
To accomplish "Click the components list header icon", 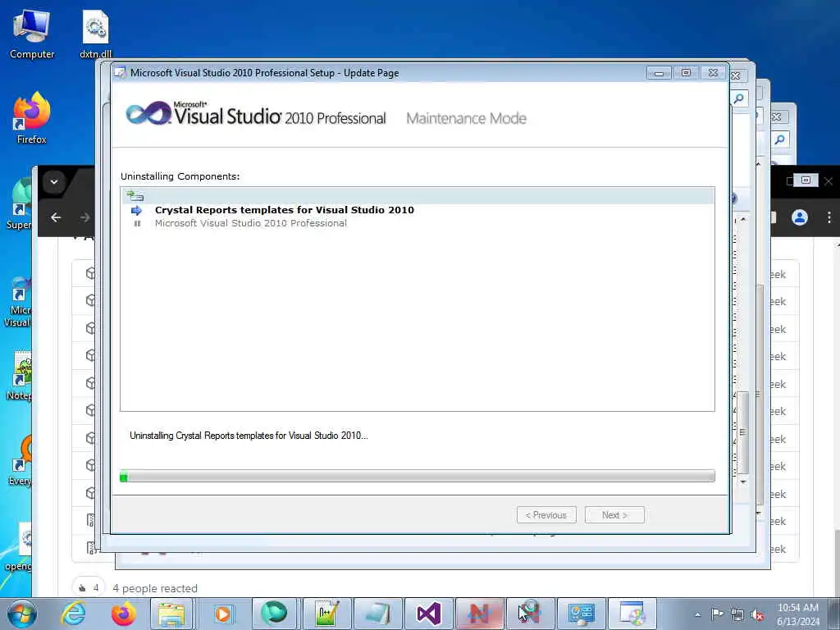I will pyautogui.click(x=135, y=195).
